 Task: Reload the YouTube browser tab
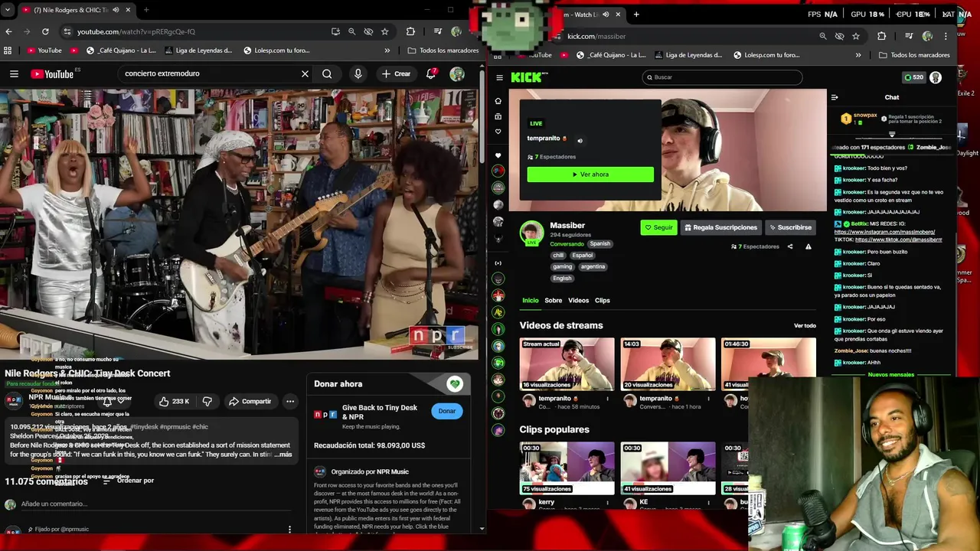pos(45,31)
